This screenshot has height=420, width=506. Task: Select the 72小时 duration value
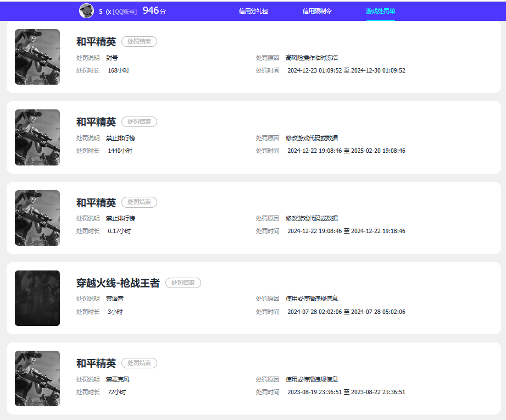(117, 392)
